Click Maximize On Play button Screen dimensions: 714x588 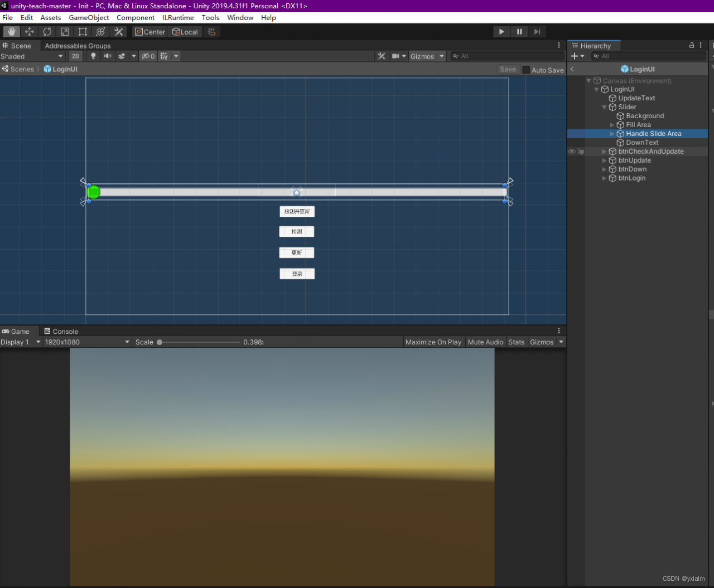pos(433,342)
